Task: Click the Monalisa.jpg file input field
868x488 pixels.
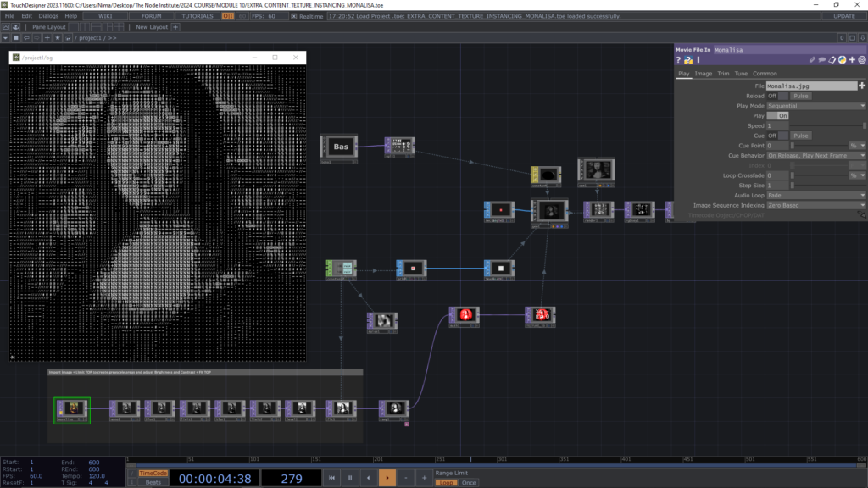Action: click(x=811, y=86)
